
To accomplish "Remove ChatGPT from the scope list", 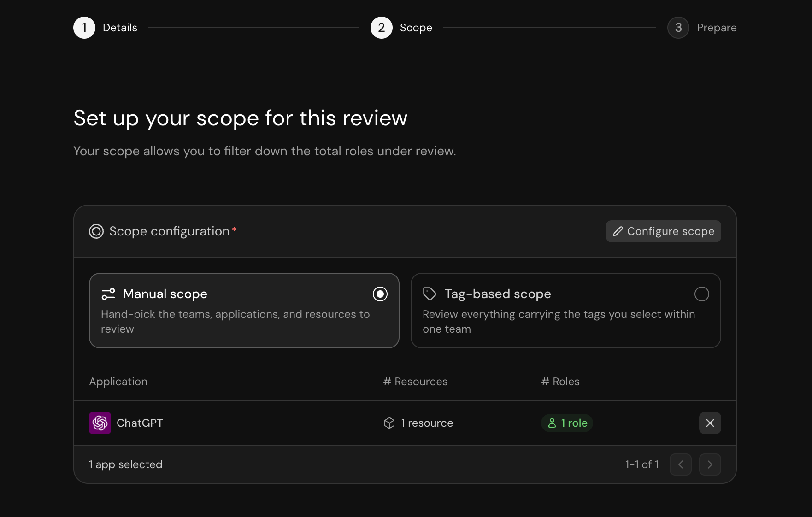I will coord(710,423).
